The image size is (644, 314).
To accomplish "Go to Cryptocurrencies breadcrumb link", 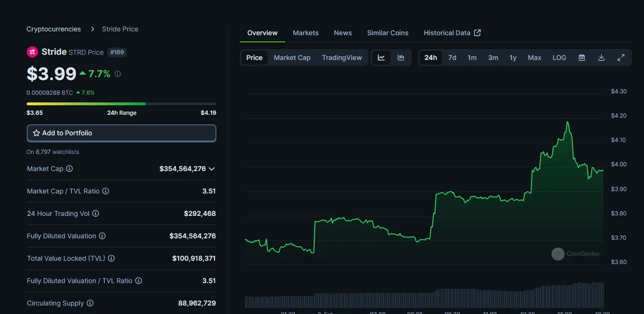I will click(x=54, y=29).
